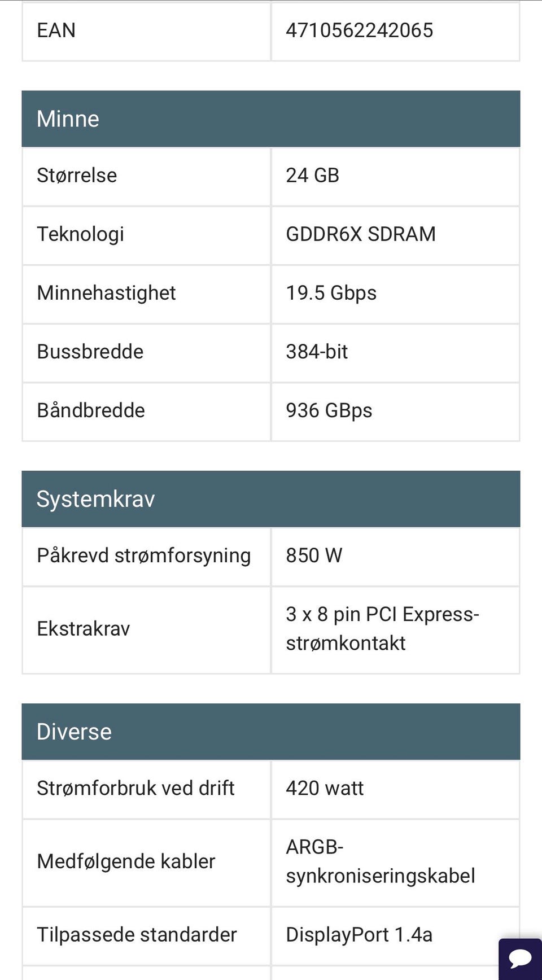The image size is (542, 980).
Task: Click the Medfølgende kabler label
Action: point(126,862)
